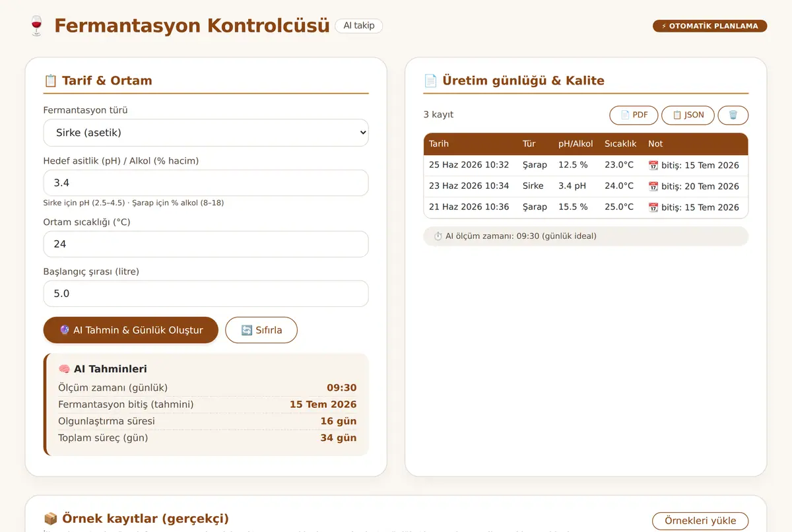The image size is (792, 532).
Task: Click the Sıfırla reset button
Action: click(x=261, y=330)
